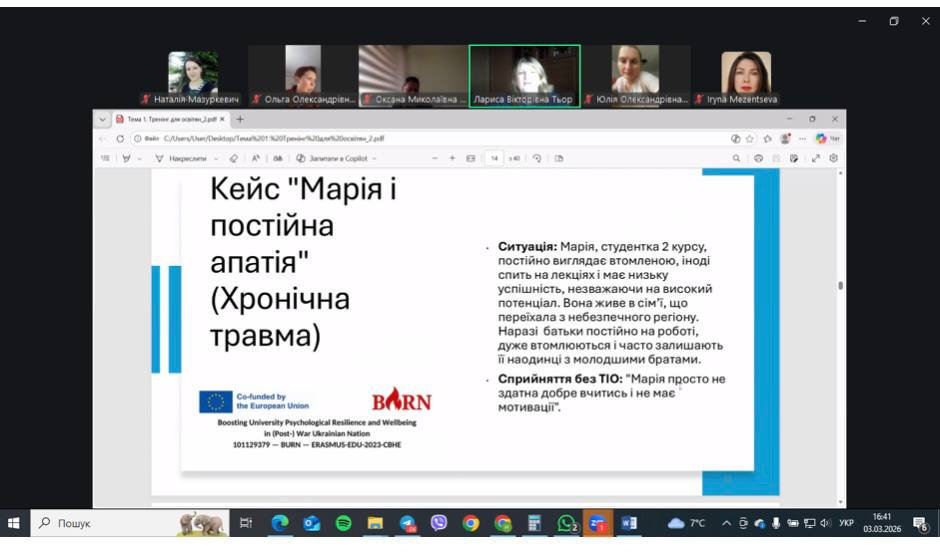Select Наталія Мазуркевич participant thumbnail
The width and height of the screenshot is (940, 553).
pos(193,77)
